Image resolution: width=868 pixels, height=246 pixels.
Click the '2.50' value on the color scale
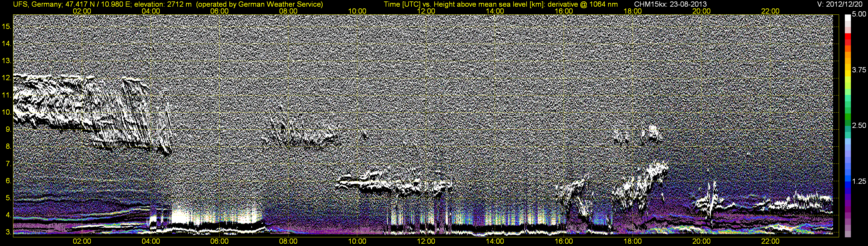coord(859,125)
